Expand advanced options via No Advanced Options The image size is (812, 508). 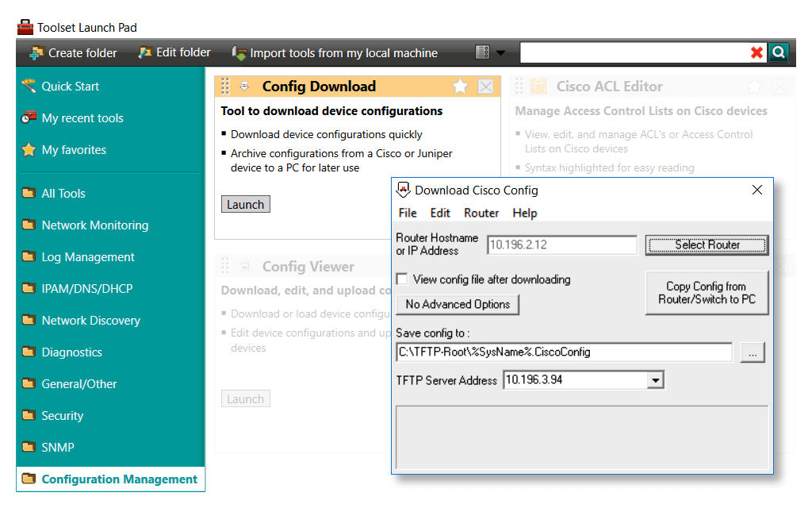pos(458,304)
